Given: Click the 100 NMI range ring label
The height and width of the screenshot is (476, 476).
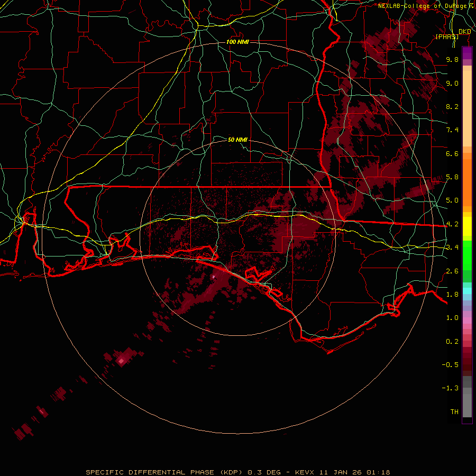Looking at the screenshot, I should [x=237, y=42].
